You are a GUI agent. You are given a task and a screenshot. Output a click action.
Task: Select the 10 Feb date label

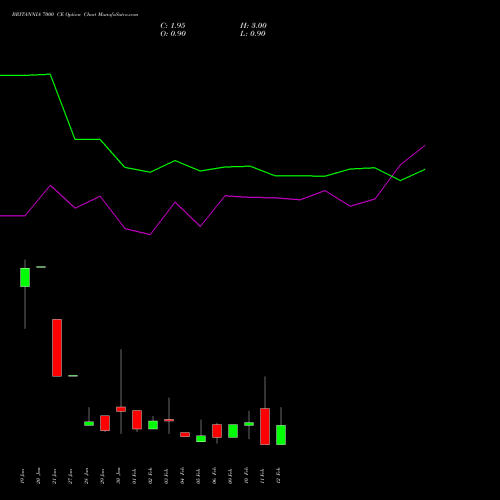pos(246,476)
